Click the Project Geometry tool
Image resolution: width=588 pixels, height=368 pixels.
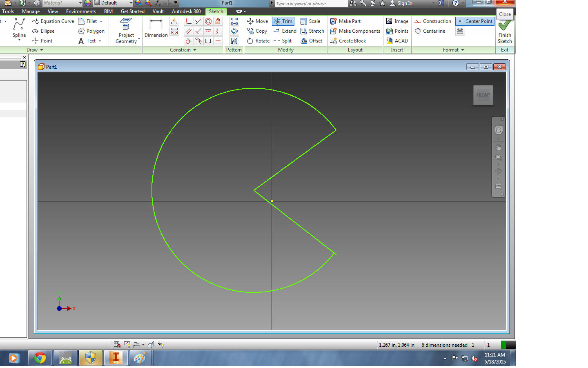[x=126, y=31]
